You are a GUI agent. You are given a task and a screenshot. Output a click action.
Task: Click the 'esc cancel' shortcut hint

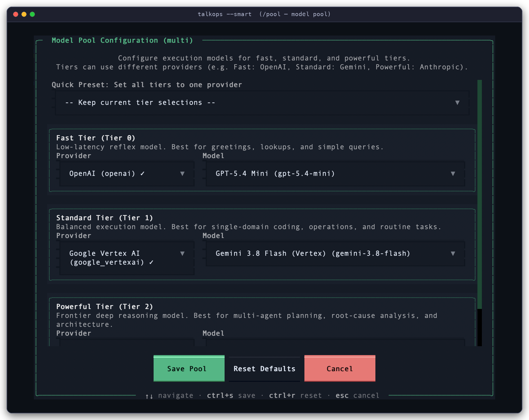tap(357, 395)
